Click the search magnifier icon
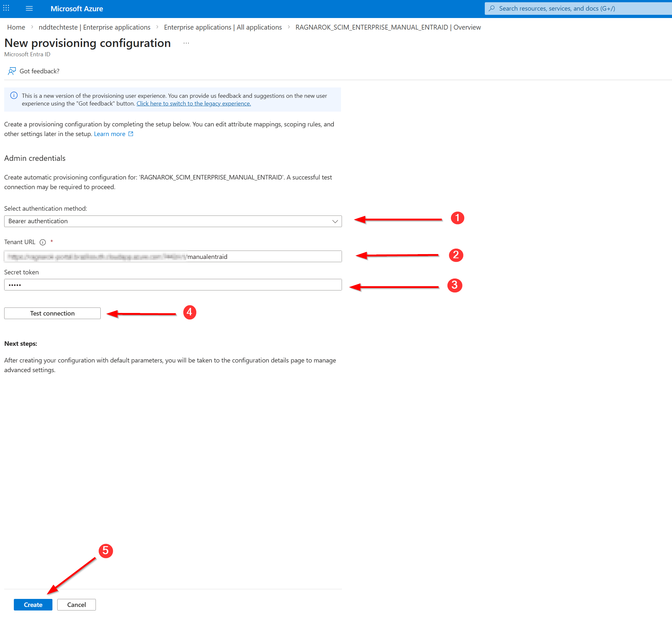 492,8
